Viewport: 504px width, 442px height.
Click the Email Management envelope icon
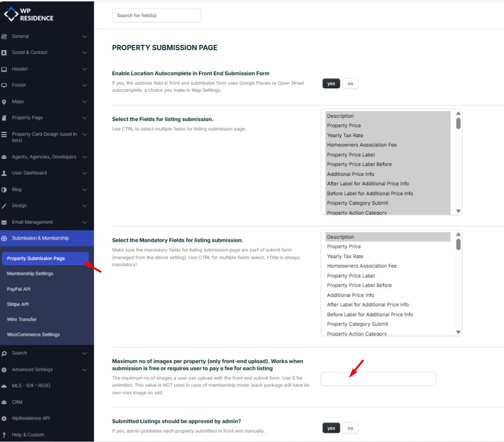[4, 222]
